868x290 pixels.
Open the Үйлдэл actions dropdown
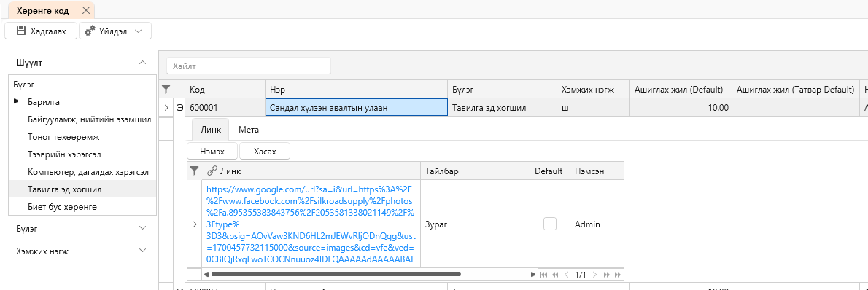pyautogui.click(x=115, y=31)
